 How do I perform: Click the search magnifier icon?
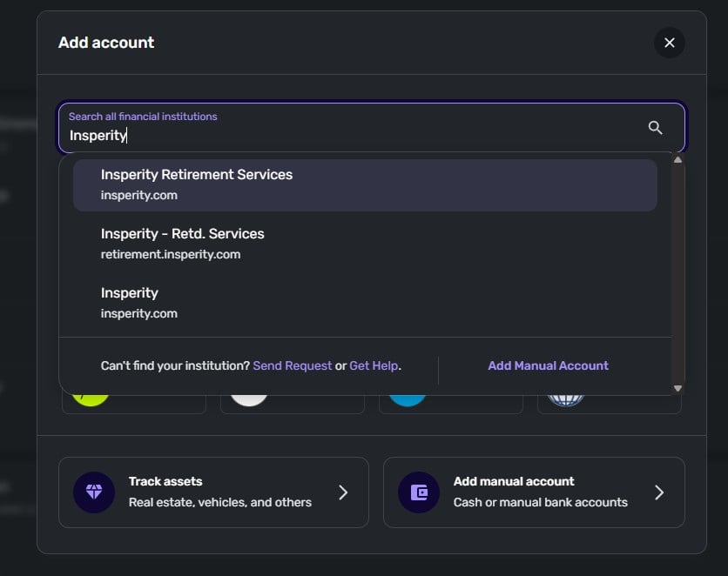(x=656, y=128)
